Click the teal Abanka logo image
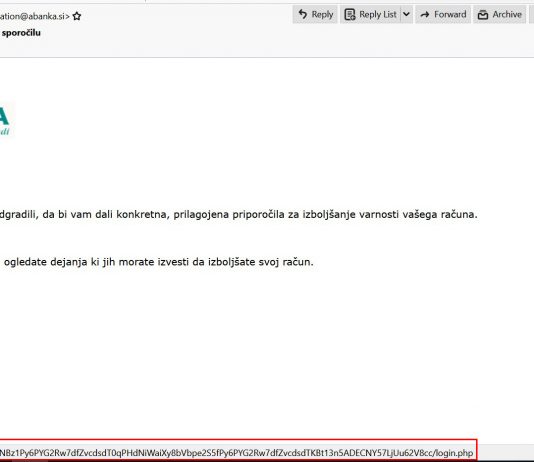This screenshot has width=534, height=462. pyautogui.click(x=4, y=120)
